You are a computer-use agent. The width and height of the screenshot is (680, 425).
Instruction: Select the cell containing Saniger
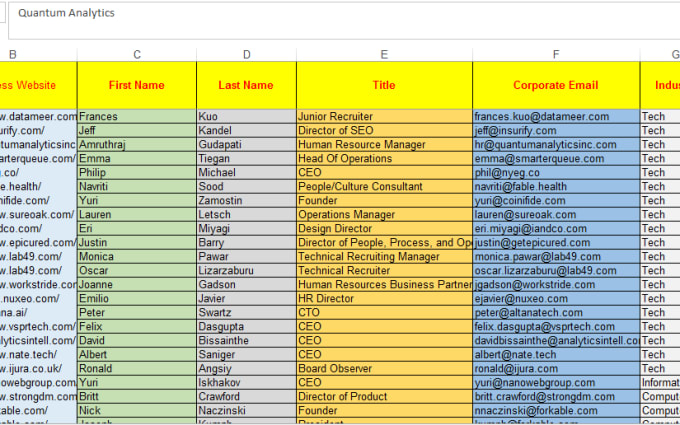[247, 354]
